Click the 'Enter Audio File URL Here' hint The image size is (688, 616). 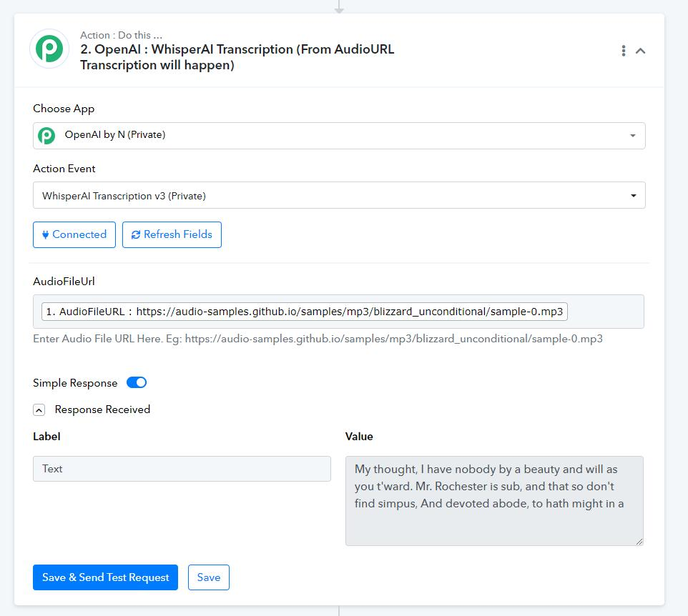pyautogui.click(x=318, y=339)
